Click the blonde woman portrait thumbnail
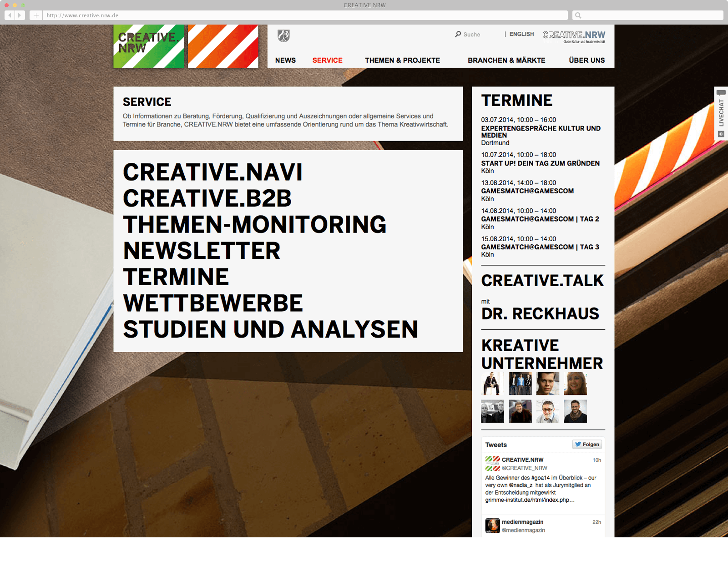Screen dimensions: 728x561 pyautogui.click(x=575, y=384)
